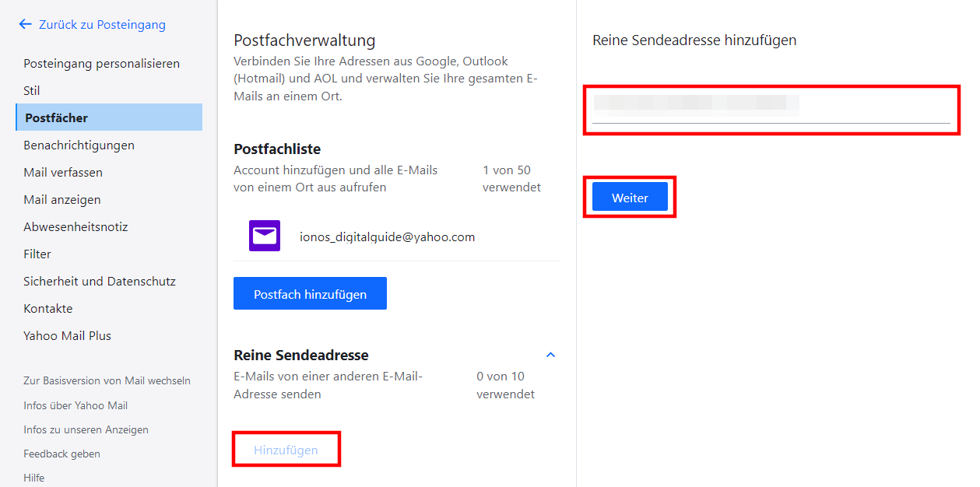Go to Benachrichtigungen settings
This screenshot has width=980, height=487.
pos(79,145)
